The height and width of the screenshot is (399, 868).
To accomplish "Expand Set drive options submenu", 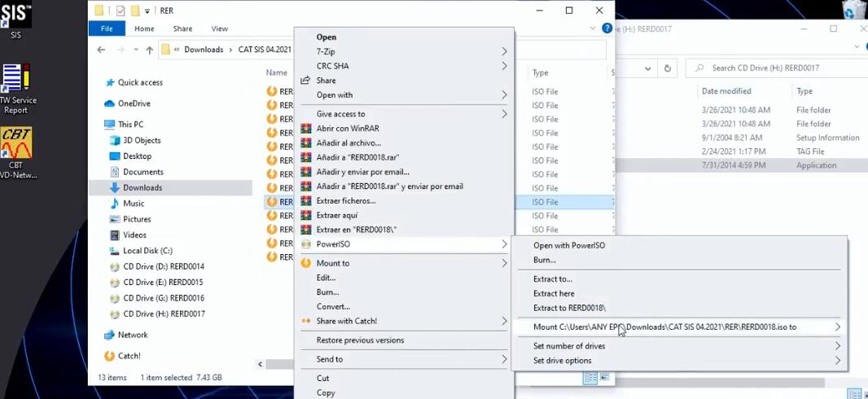I will coord(678,361).
